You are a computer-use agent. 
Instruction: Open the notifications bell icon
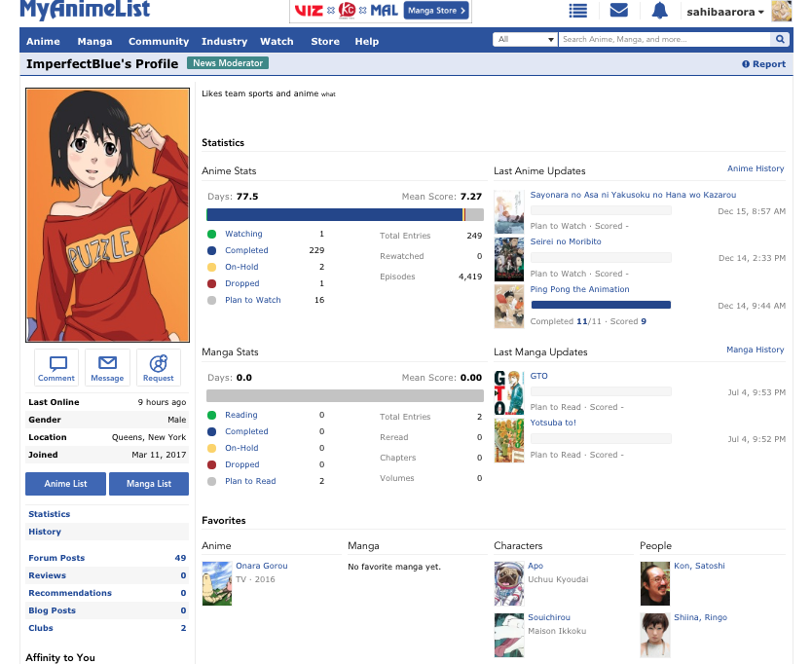pyautogui.click(x=659, y=11)
